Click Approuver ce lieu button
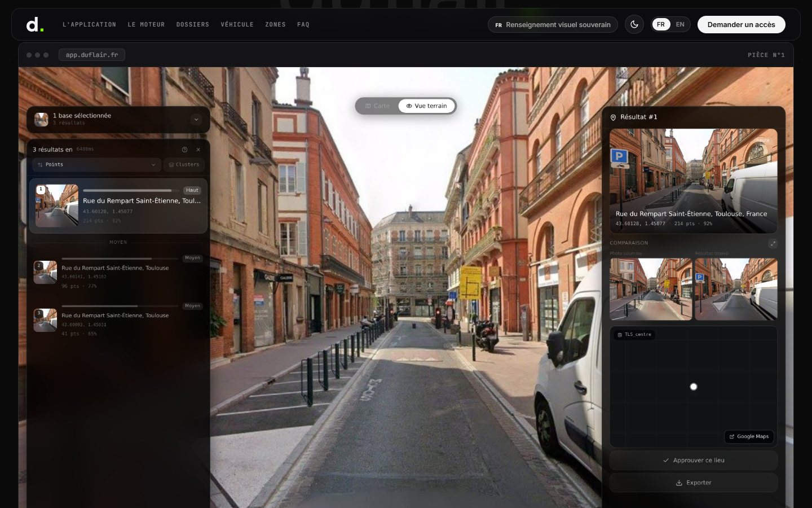Viewport: 812px width, 508px height. tap(694, 460)
